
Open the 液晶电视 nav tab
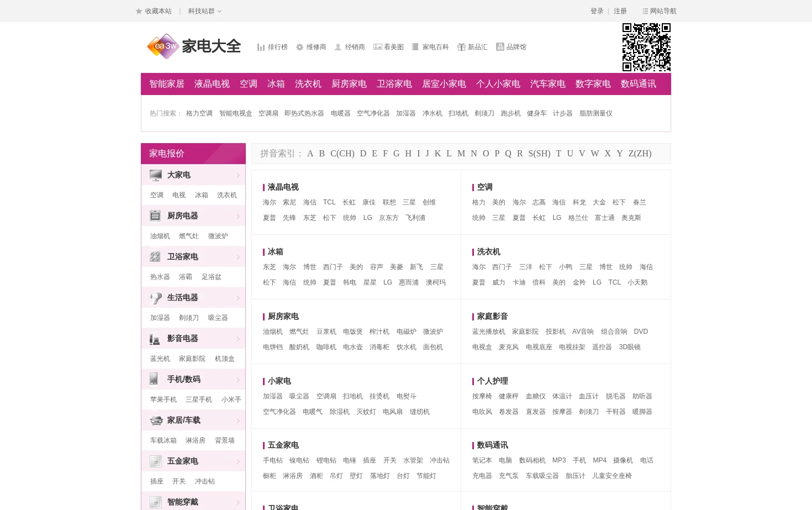(212, 84)
